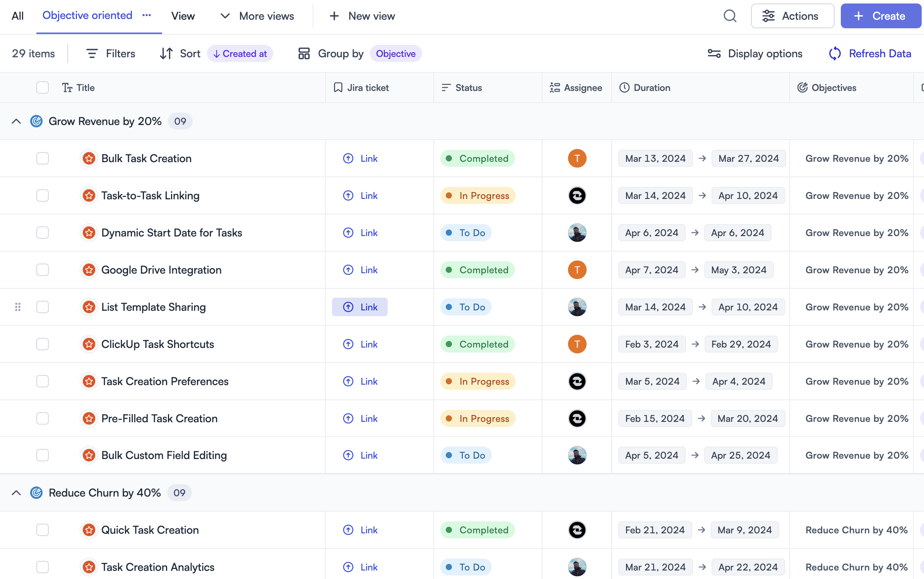Collapse the Grow Revenue by 20% group
Viewport: 924px width, 579px height.
pos(16,121)
